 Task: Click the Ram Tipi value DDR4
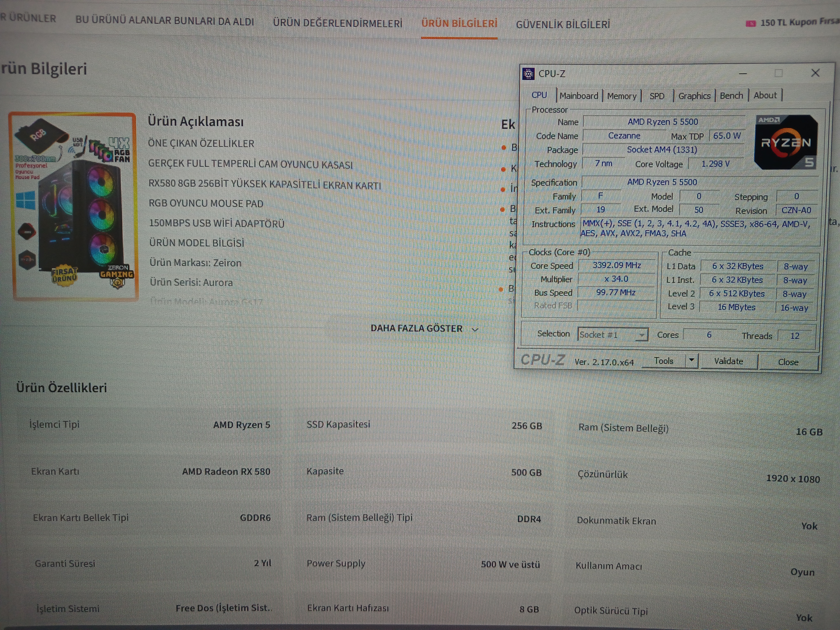click(529, 519)
